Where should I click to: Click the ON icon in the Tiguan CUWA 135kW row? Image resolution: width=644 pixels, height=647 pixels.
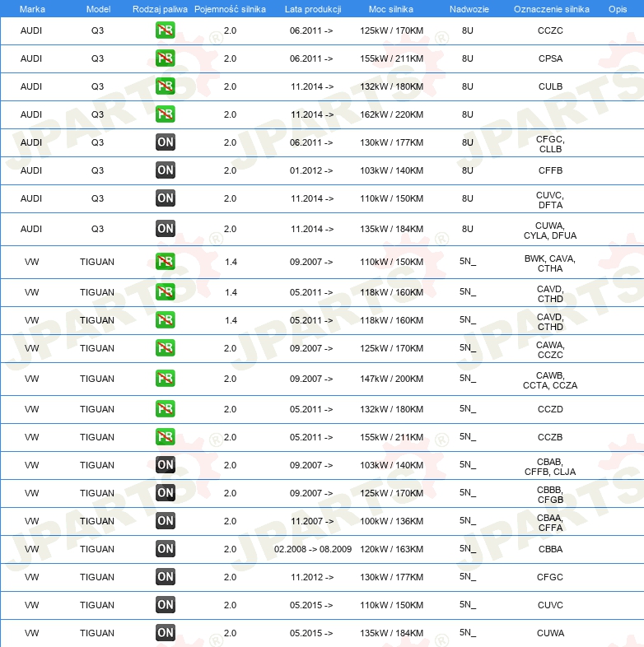(x=166, y=633)
